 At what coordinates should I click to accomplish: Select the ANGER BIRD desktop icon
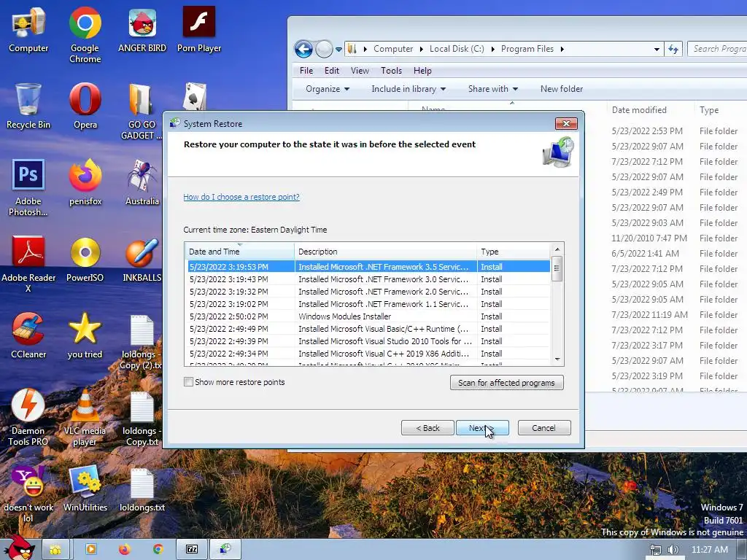pyautogui.click(x=142, y=29)
